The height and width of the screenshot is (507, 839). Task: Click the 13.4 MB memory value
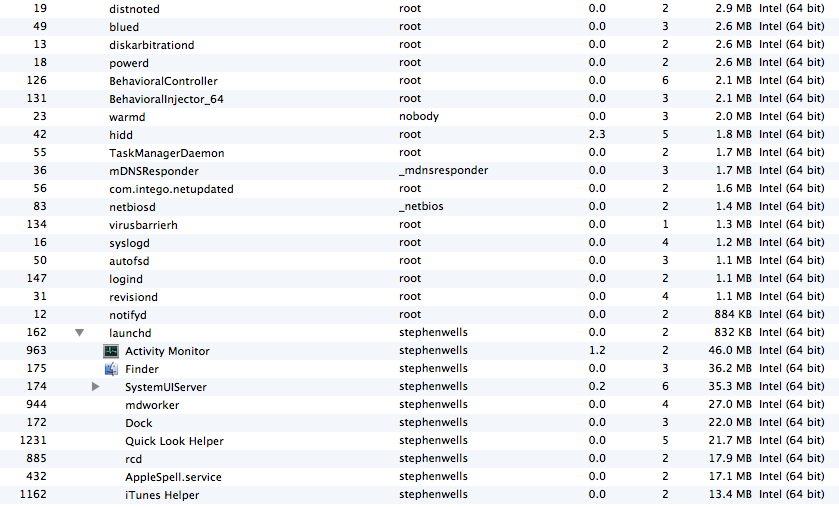click(x=730, y=494)
